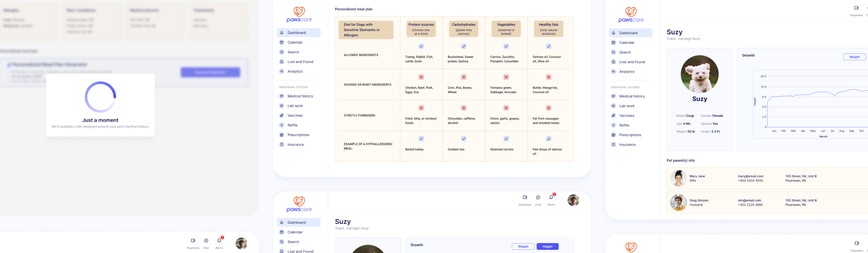Screen dimensions: 868x253
Task: Open Vaccines in the meal plan panel sidebar
Action: tap(295, 116)
